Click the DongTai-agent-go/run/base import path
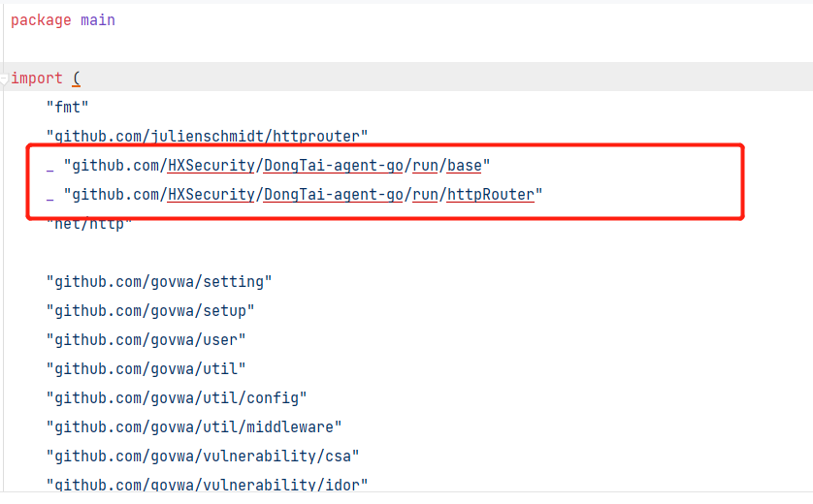The height and width of the screenshot is (504, 813). tap(276, 165)
